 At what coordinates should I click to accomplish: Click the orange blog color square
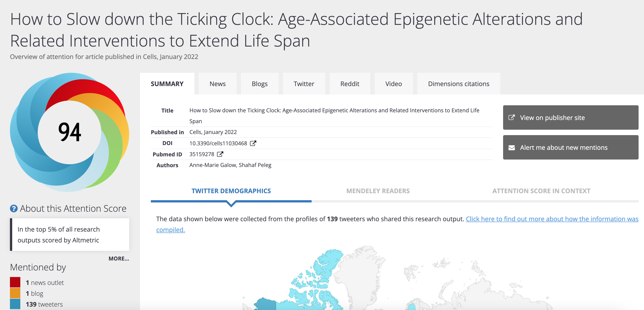coord(15,293)
